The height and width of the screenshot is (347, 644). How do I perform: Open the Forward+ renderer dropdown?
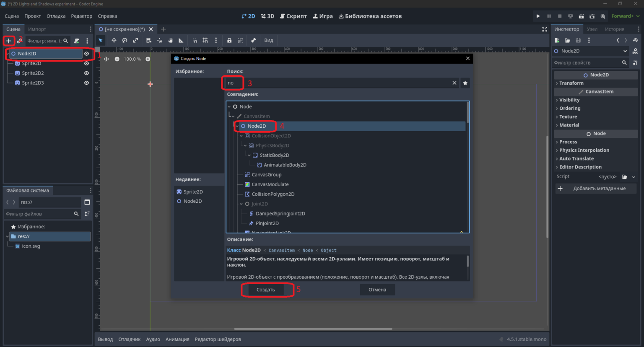point(625,16)
